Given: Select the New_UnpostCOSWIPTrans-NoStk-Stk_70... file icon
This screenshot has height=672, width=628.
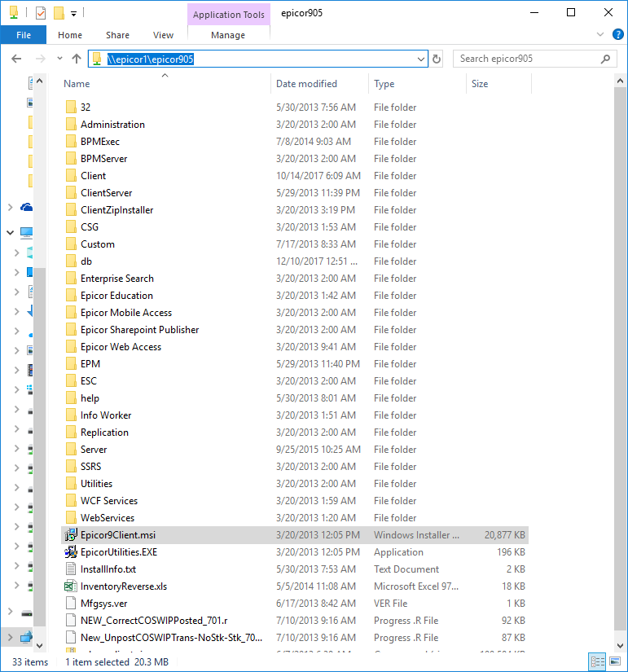Looking at the screenshot, I should (71, 638).
